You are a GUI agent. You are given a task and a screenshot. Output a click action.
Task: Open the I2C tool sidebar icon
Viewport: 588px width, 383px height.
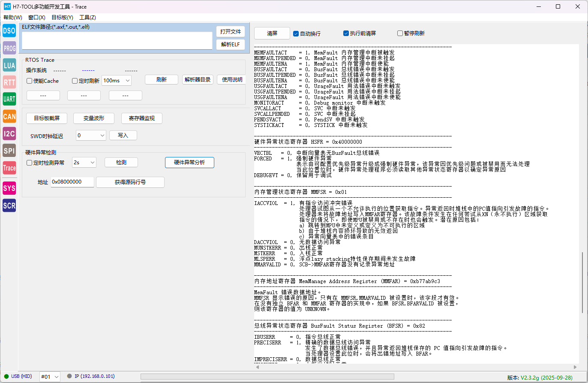click(x=9, y=134)
